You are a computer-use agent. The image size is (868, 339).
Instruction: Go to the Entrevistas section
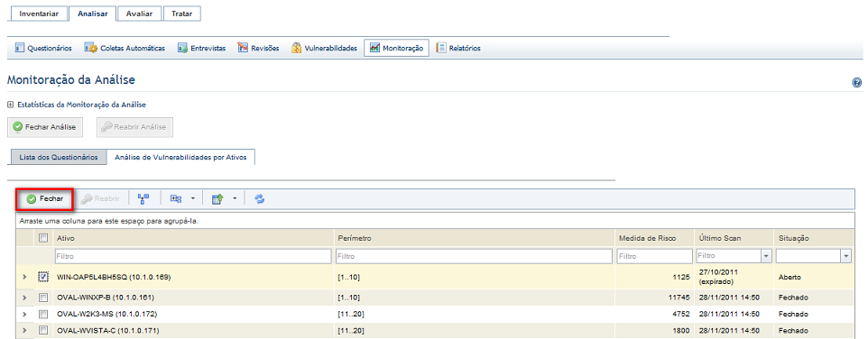(201, 48)
